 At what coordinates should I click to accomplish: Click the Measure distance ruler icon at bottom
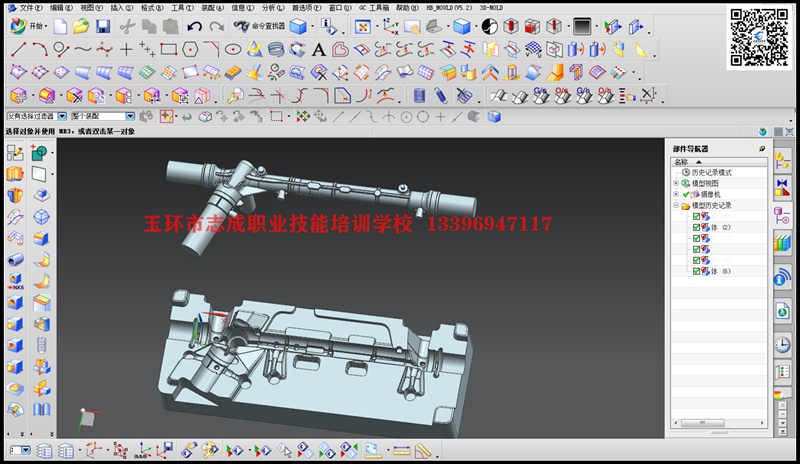click(x=401, y=451)
